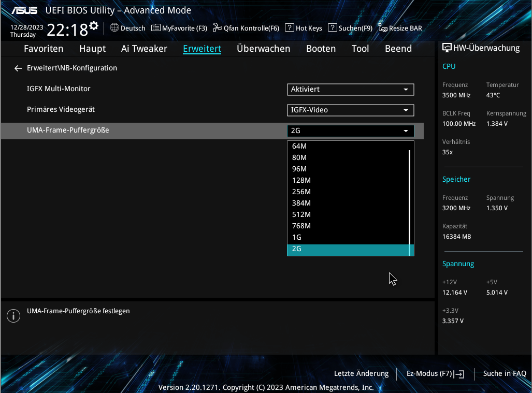532x393 pixels.
Task: Open the settings gear next to clock
Action: [x=94, y=26]
